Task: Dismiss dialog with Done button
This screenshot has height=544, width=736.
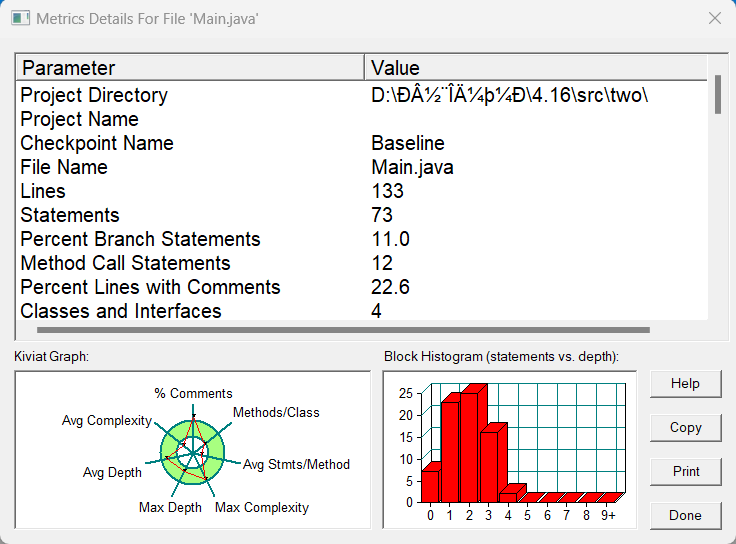Action: pyautogui.click(x=685, y=515)
